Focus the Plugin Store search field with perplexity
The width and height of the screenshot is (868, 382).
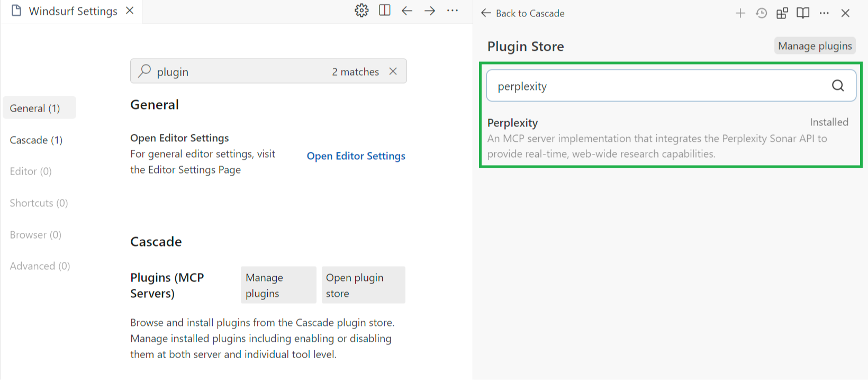(671, 86)
